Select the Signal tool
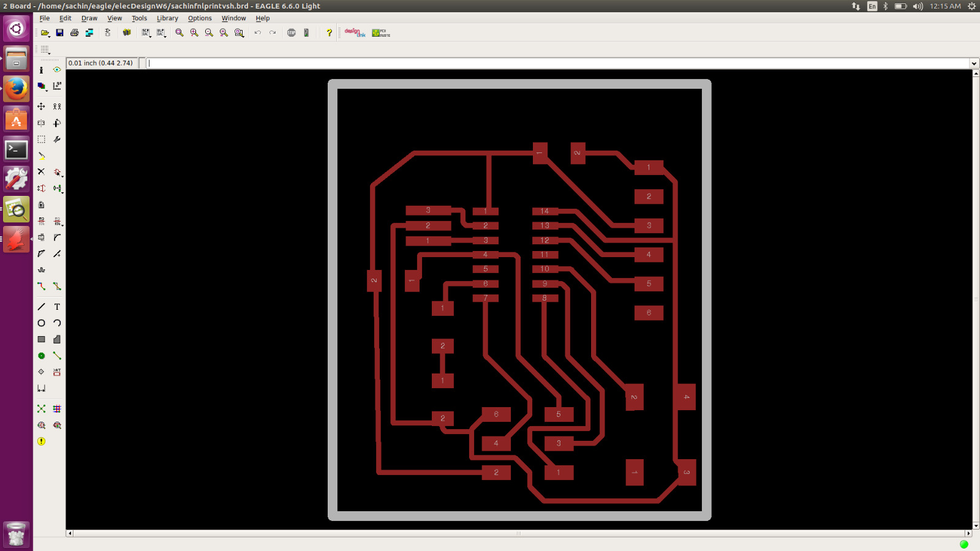This screenshot has height=551, width=980. [x=57, y=356]
